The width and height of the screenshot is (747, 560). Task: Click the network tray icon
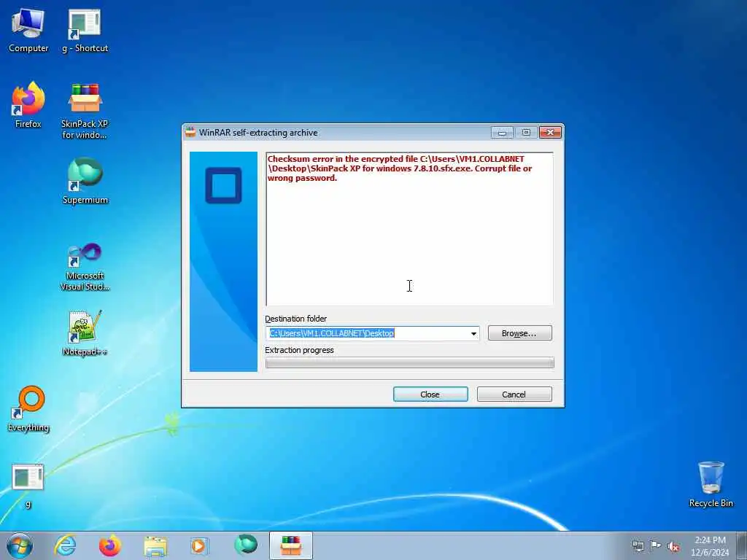point(638,546)
